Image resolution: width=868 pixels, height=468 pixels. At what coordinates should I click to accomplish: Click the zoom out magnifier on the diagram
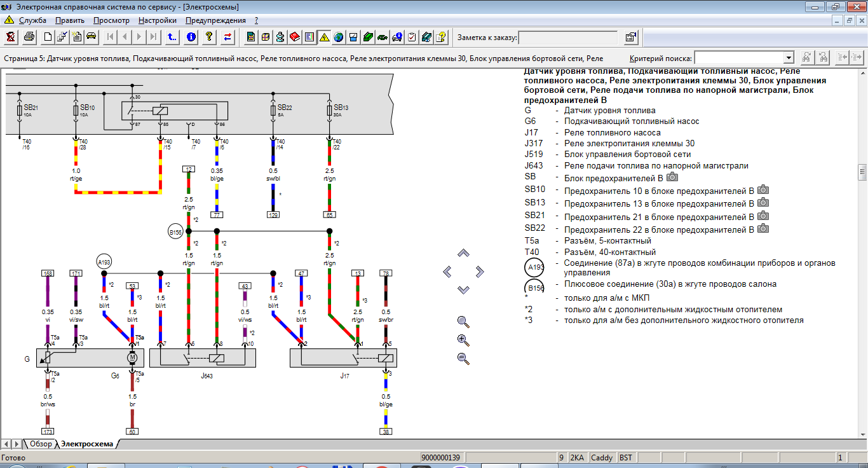[463, 359]
